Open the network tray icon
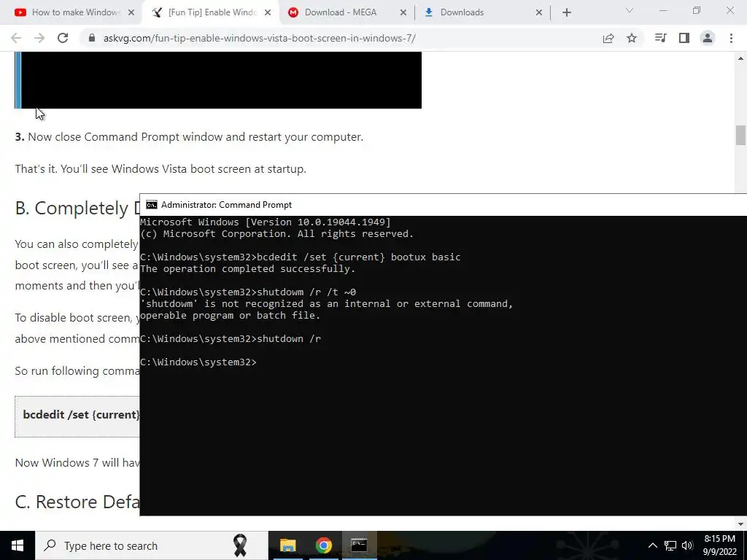The image size is (747, 560). click(670, 545)
